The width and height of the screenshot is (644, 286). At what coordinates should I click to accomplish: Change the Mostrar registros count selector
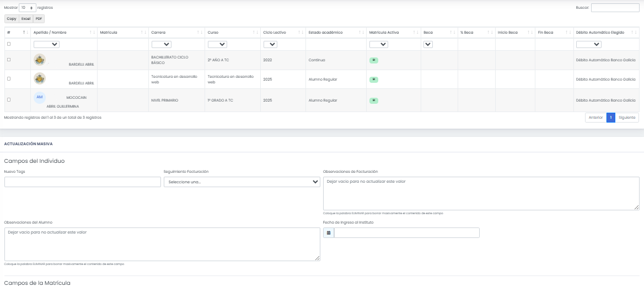pyautogui.click(x=28, y=8)
